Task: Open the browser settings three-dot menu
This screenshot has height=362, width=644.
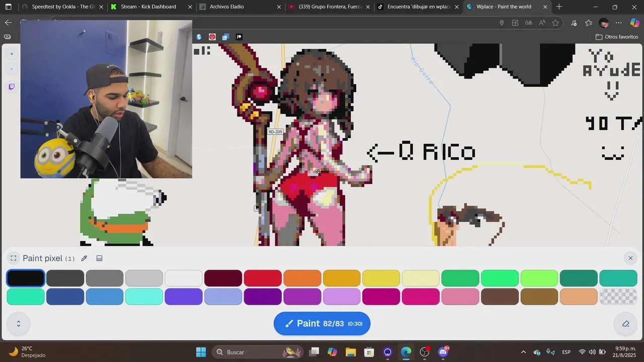Action: point(619,23)
